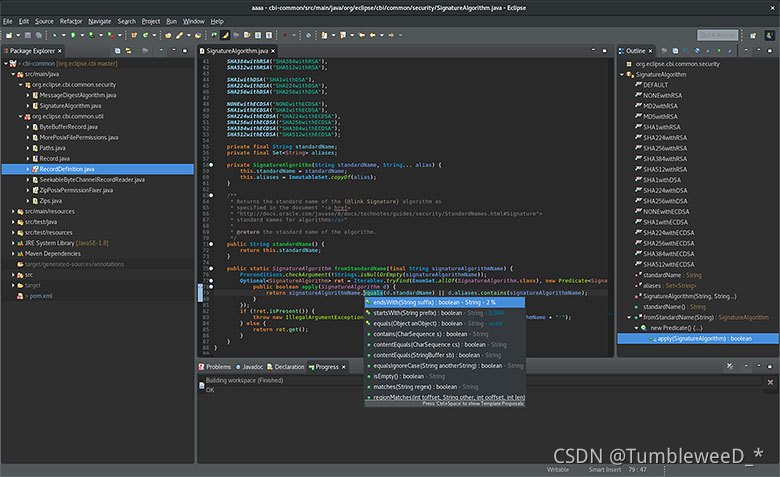
Task: Open the Java perspective icon at top right
Action: (769, 35)
